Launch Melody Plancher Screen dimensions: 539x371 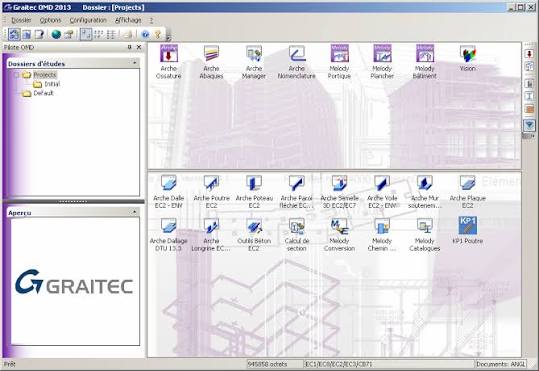tap(382, 61)
